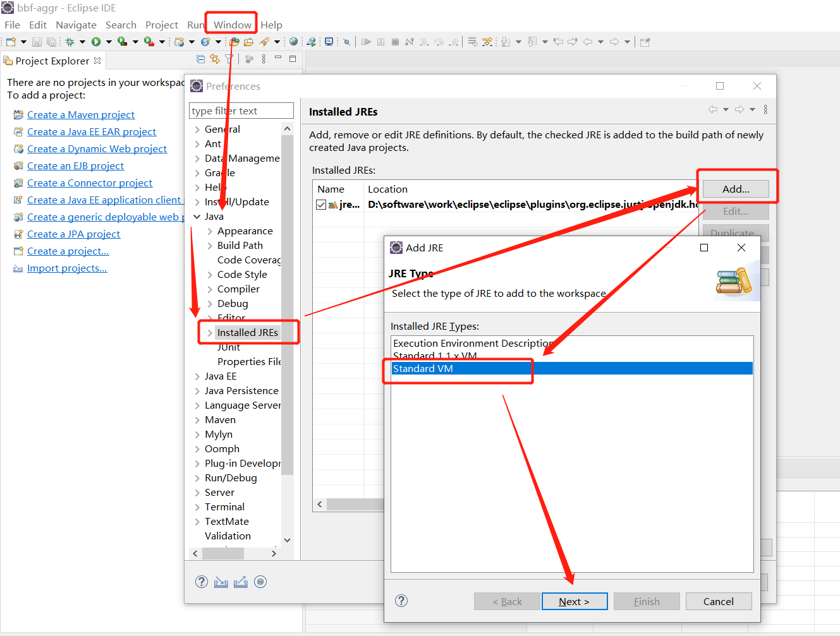This screenshot has width=840, height=636.
Task: Click Cancel in Add JRE dialog
Action: click(x=719, y=601)
